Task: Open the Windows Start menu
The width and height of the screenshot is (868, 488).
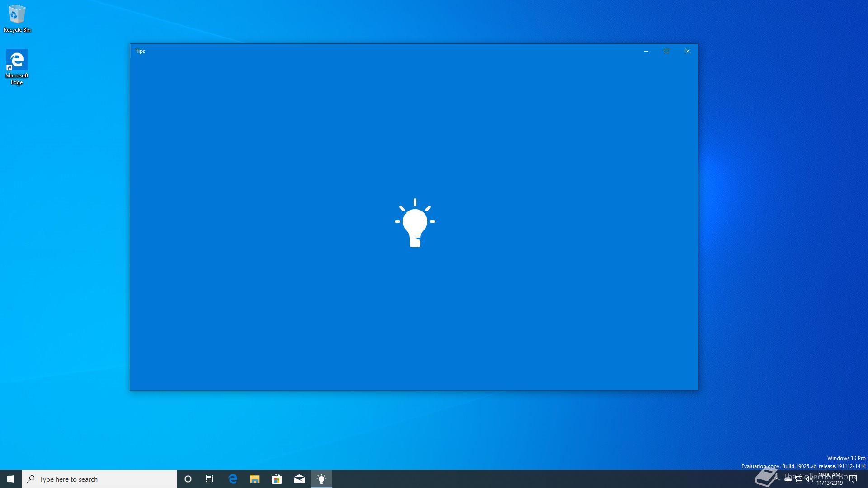Action: click(x=11, y=479)
